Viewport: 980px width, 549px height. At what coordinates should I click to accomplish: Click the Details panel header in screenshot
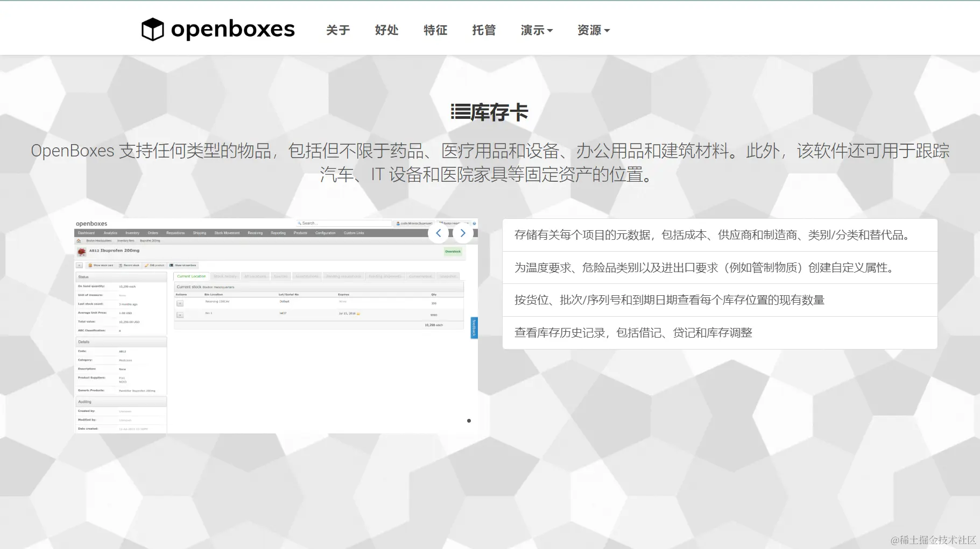tap(121, 342)
